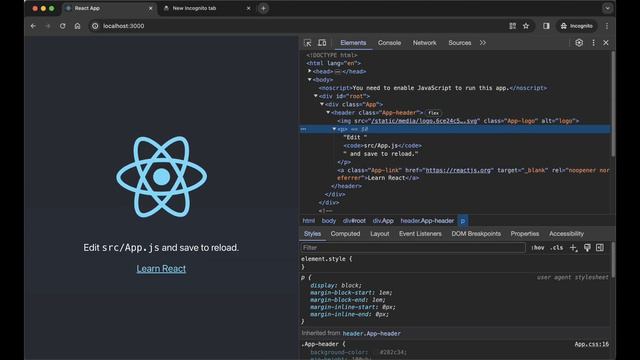Collapse the selected p element node
The width and height of the screenshot is (640, 360).
(334, 129)
